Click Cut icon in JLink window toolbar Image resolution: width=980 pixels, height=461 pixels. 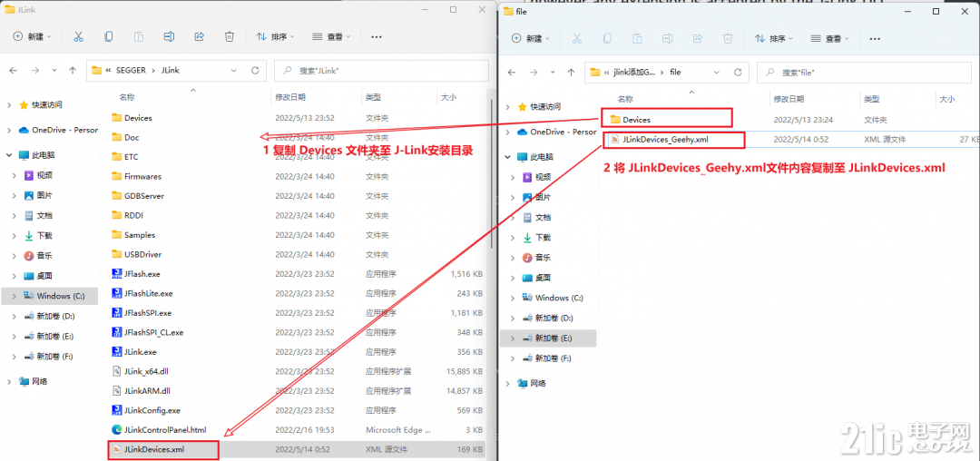point(78,37)
